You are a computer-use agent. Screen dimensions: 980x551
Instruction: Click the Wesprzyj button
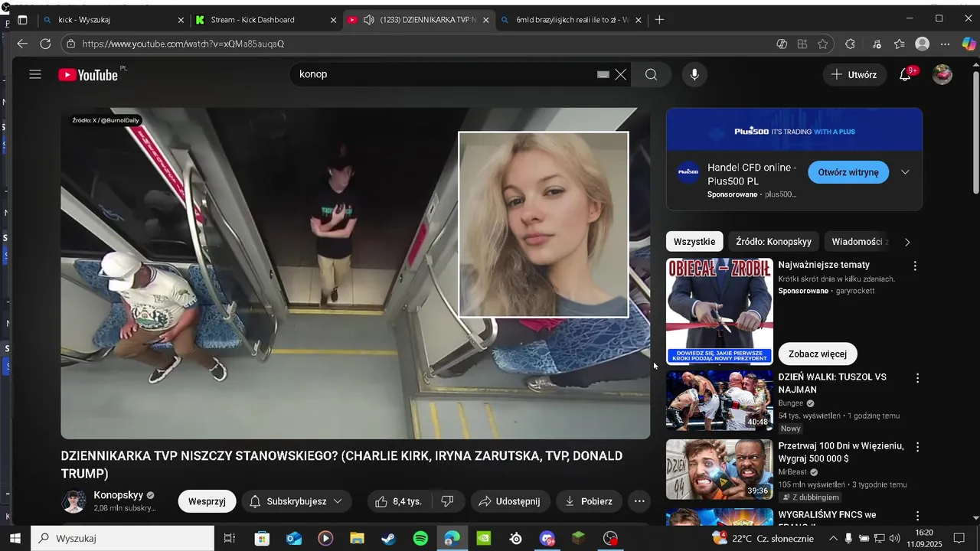tap(207, 501)
